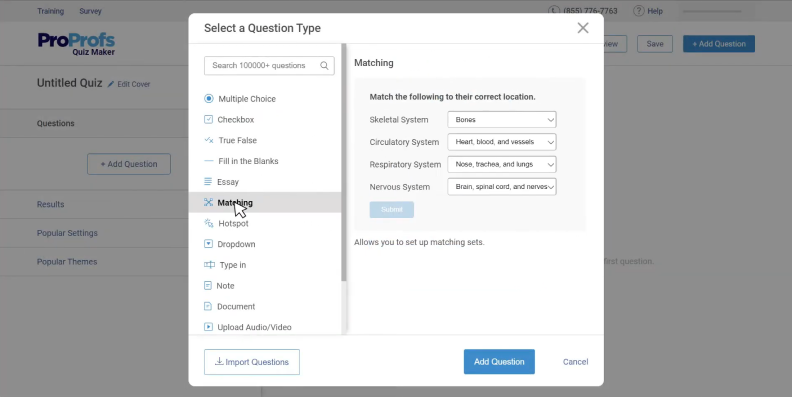Click the blue Add Question dialog button
The height and width of the screenshot is (397, 792).
click(499, 362)
